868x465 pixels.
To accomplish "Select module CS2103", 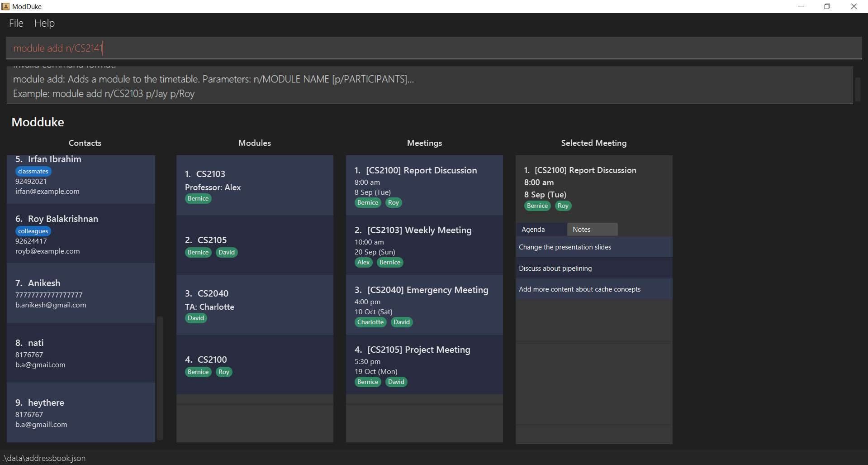I will click(x=255, y=186).
